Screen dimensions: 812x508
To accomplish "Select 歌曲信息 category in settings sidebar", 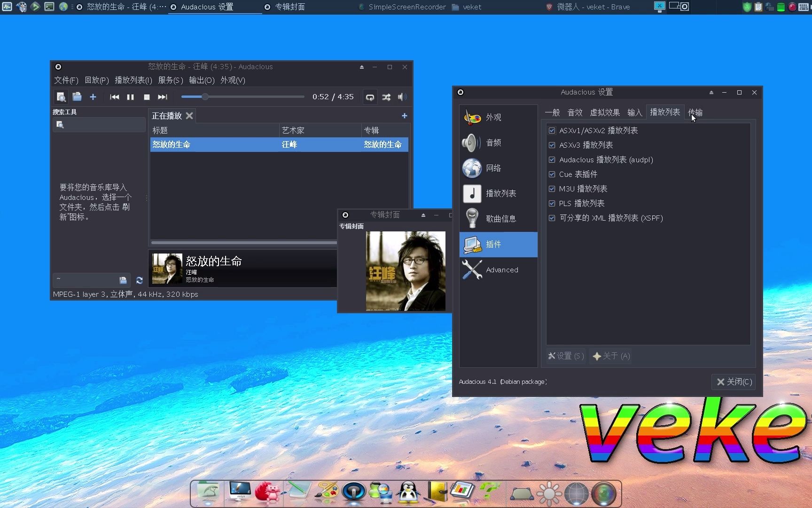I will 498,219.
